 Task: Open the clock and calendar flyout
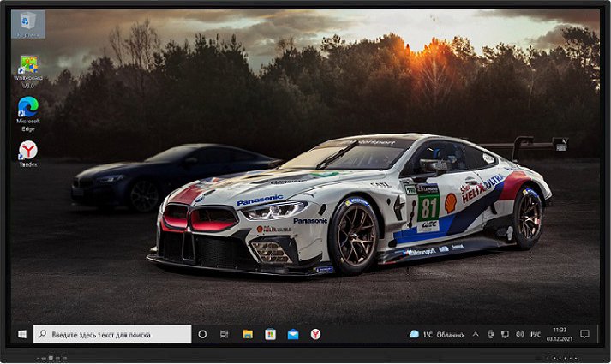click(559, 334)
